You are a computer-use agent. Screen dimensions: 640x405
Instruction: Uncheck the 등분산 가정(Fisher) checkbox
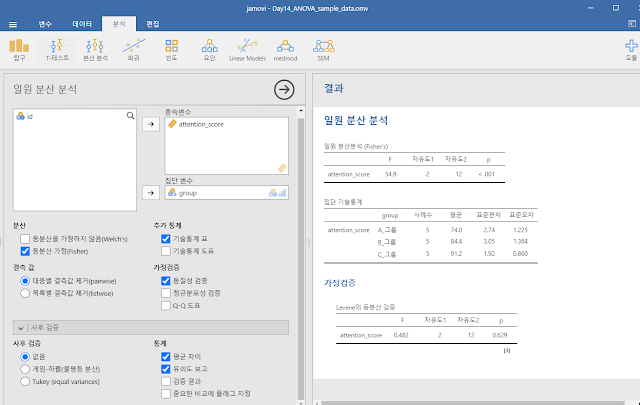tap(25, 251)
